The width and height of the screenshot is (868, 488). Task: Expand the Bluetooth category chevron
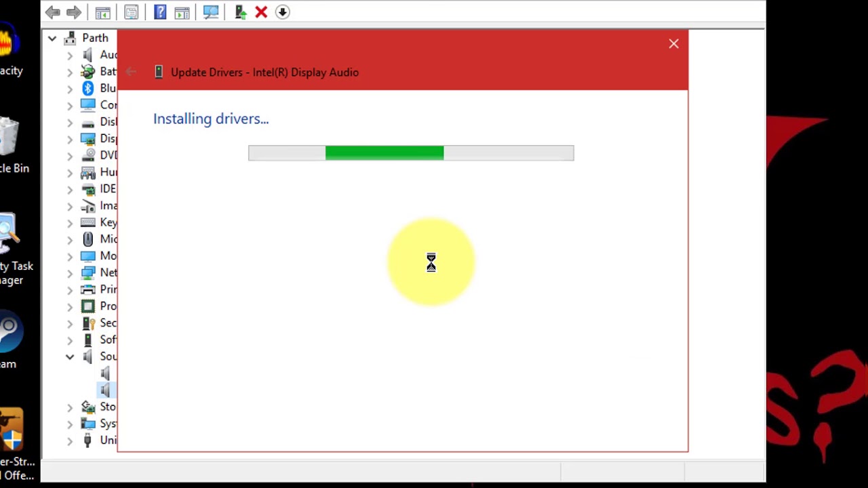point(70,89)
